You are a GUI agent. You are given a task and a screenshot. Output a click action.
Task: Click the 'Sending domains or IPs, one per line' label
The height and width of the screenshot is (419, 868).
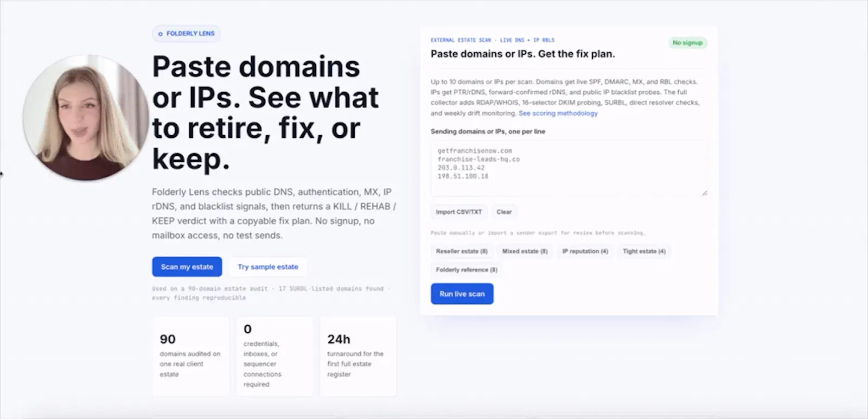488,131
